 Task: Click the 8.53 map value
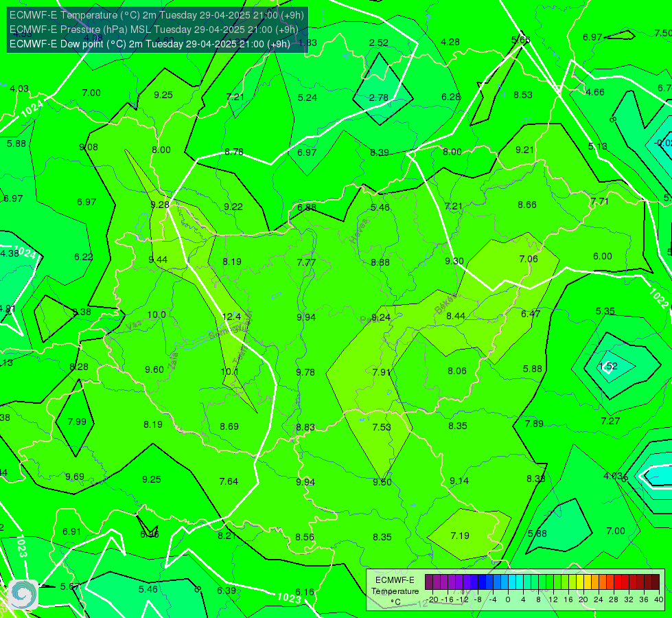(523, 95)
